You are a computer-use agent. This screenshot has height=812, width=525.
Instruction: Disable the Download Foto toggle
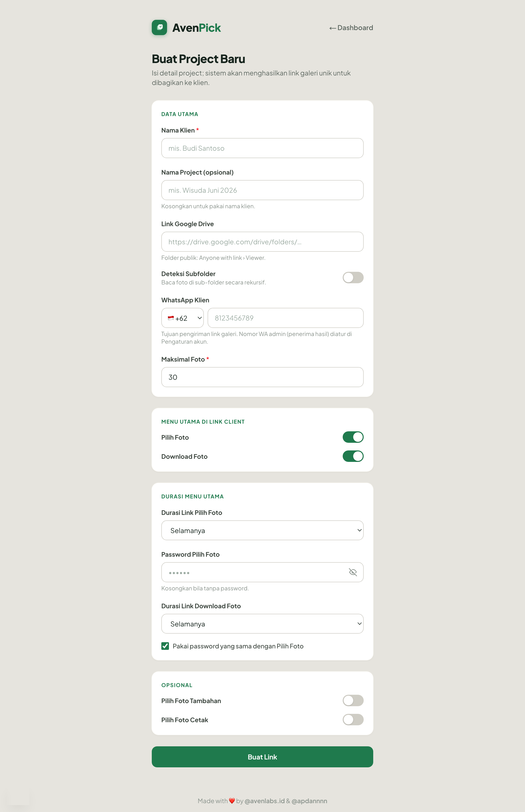[x=353, y=456]
